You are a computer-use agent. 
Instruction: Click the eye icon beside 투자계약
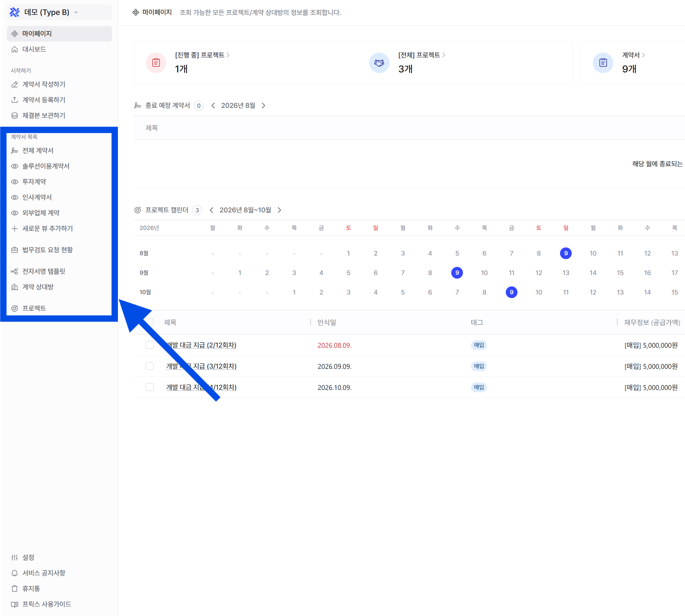click(x=15, y=182)
